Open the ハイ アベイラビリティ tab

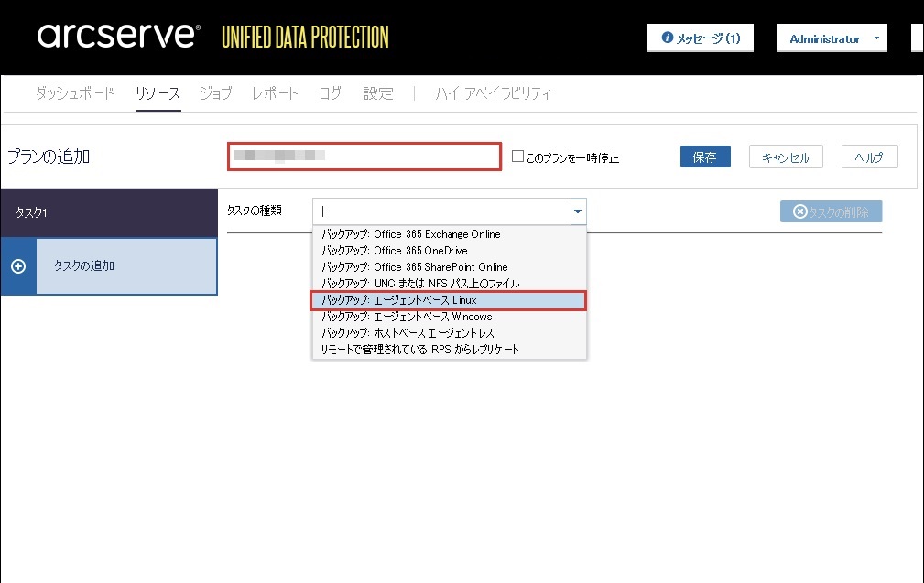[494, 93]
